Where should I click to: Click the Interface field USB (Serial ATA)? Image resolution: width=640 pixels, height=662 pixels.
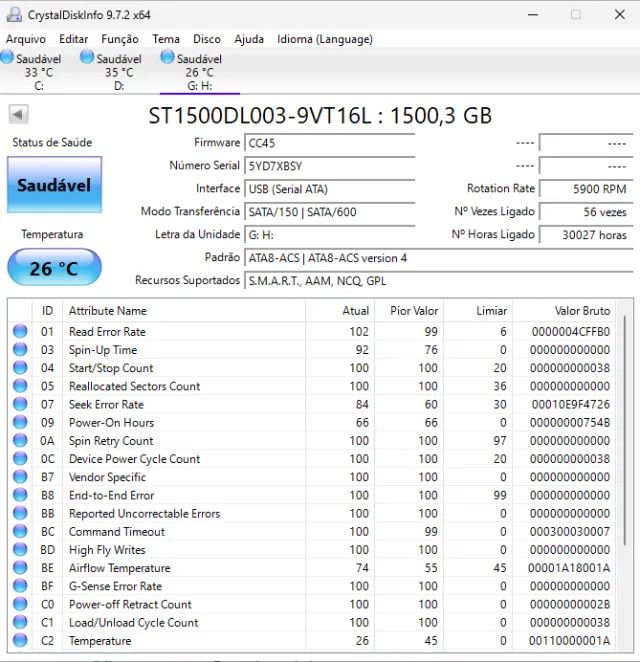330,189
